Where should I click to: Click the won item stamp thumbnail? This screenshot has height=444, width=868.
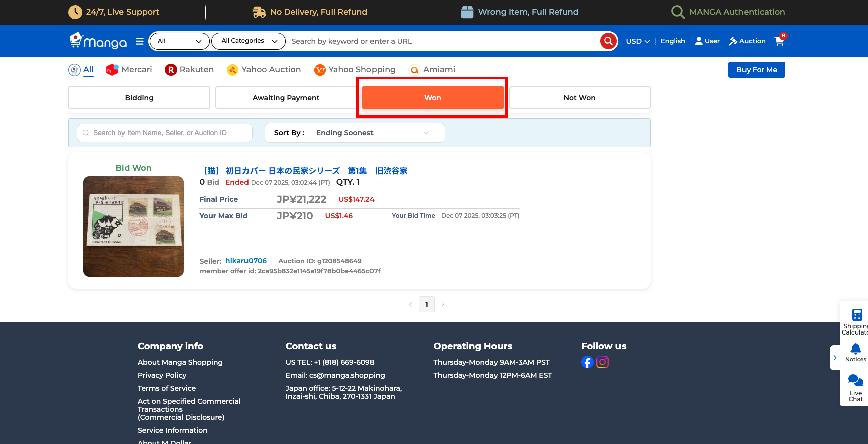[x=134, y=227]
